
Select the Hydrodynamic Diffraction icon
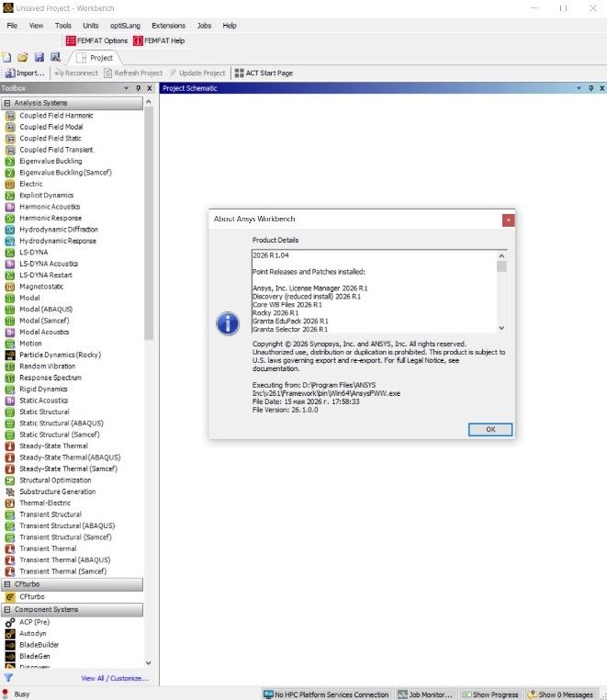pyautogui.click(x=10, y=230)
